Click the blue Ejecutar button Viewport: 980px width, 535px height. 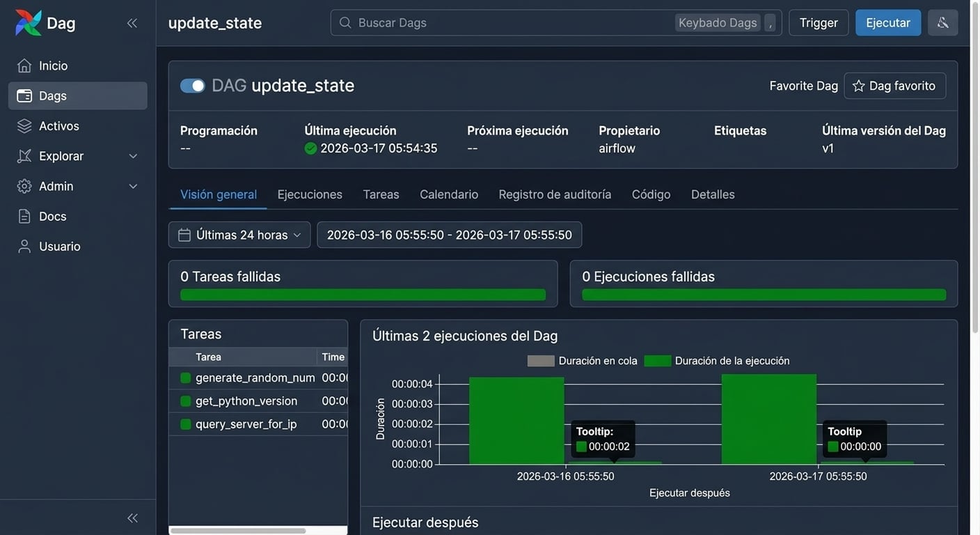coord(888,23)
